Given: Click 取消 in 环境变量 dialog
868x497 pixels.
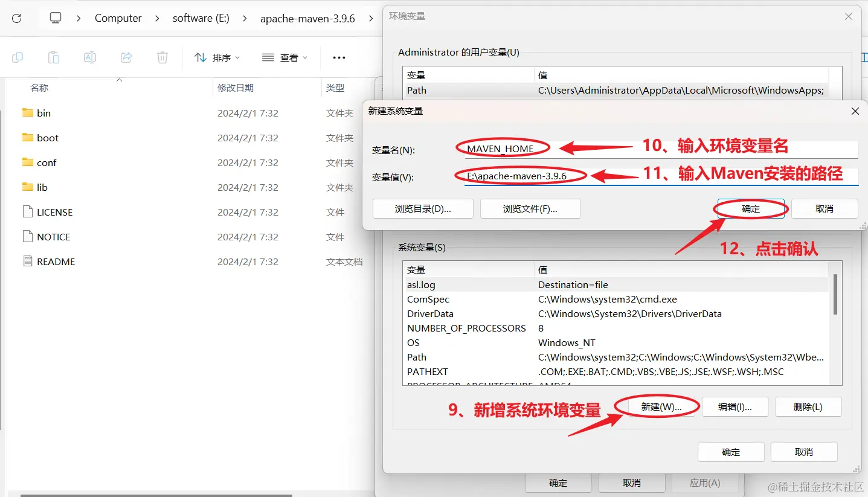Looking at the screenshot, I should (804, 452).
